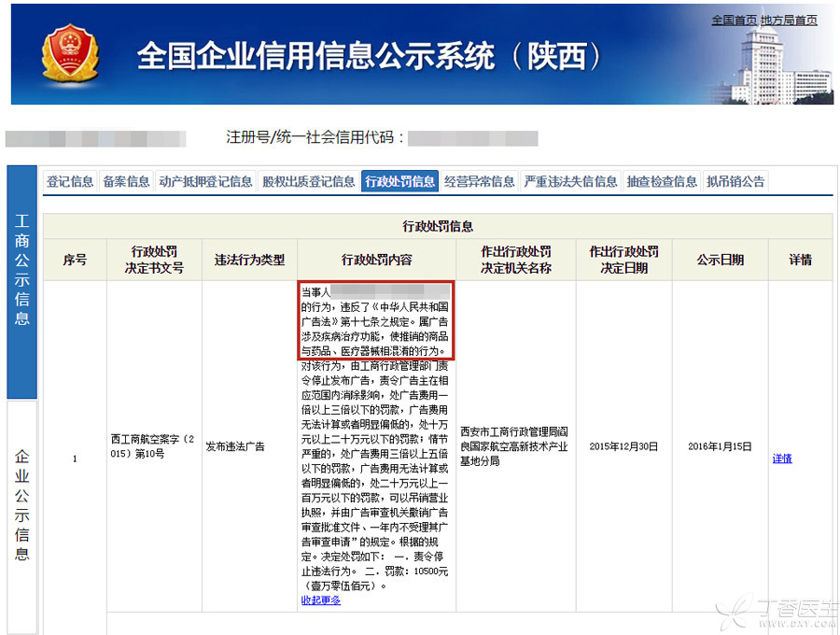Click the 作出行政处罚决定日期 header
The image size is (840, 635).
624,260
